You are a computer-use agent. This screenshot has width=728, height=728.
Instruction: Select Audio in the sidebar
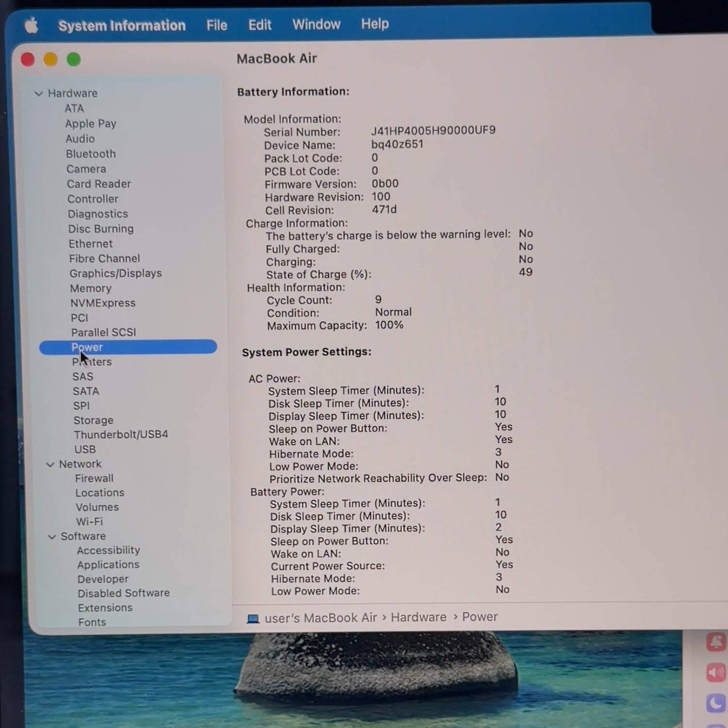(80, 139)
